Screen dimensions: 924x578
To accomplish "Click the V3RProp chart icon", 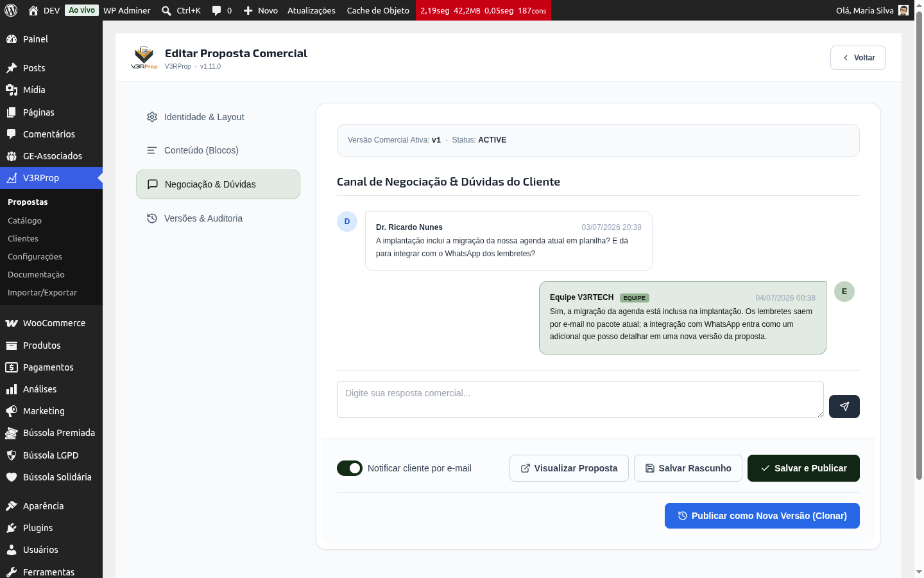I will 12,178.
